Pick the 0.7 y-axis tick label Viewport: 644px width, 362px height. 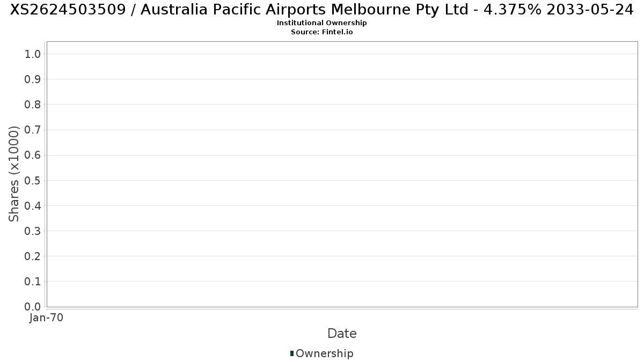click(x=33, y=130)
